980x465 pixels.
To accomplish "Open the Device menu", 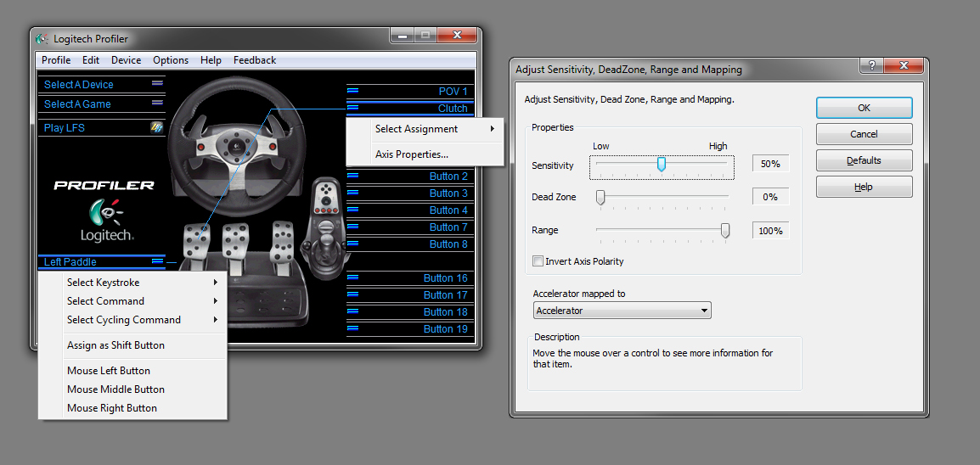I will click(127, 60).
